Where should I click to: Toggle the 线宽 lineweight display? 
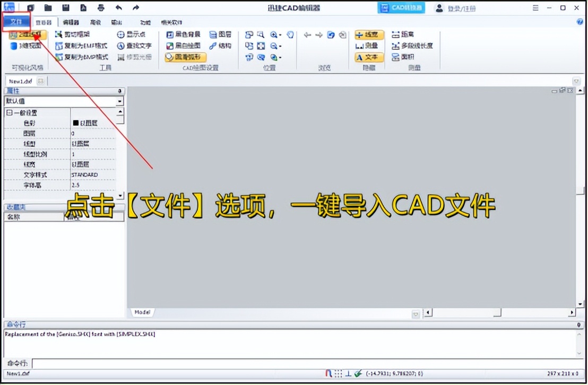(368, 34)
